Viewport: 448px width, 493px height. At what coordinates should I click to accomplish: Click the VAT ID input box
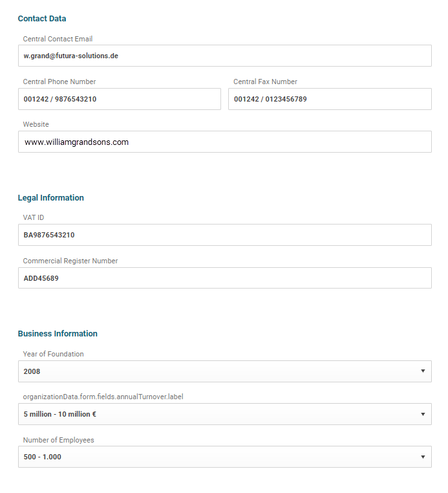coord(224,235)
